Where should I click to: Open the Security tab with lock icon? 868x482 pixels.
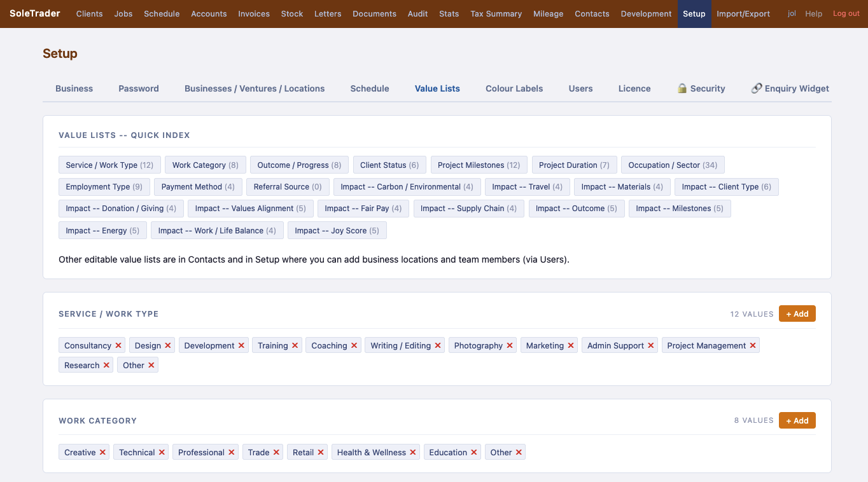701,88
